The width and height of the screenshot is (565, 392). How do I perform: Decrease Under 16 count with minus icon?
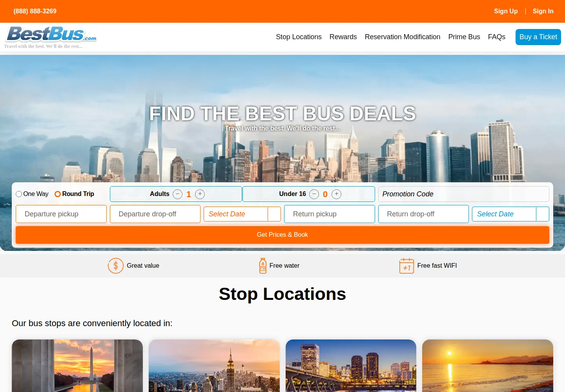click(314, 194)
